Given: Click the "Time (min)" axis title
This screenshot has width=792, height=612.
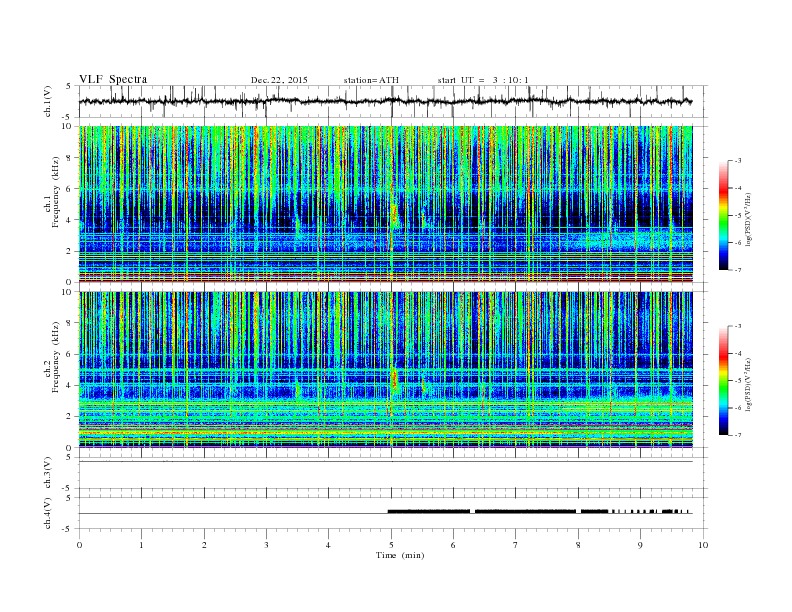Looking at the screenshot, I should (x=400, y=555).
